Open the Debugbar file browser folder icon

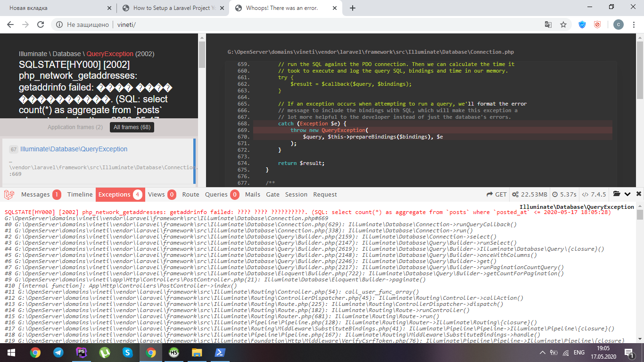(616, 194)
